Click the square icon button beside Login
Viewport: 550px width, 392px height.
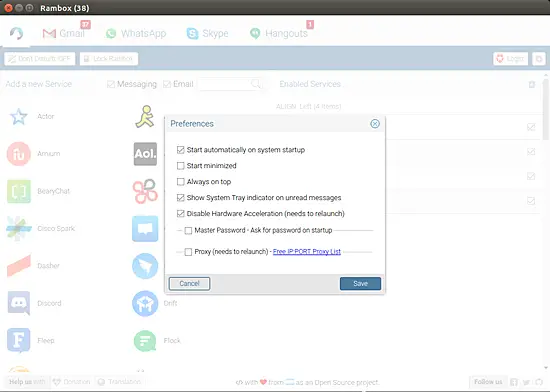click(539, 59)
